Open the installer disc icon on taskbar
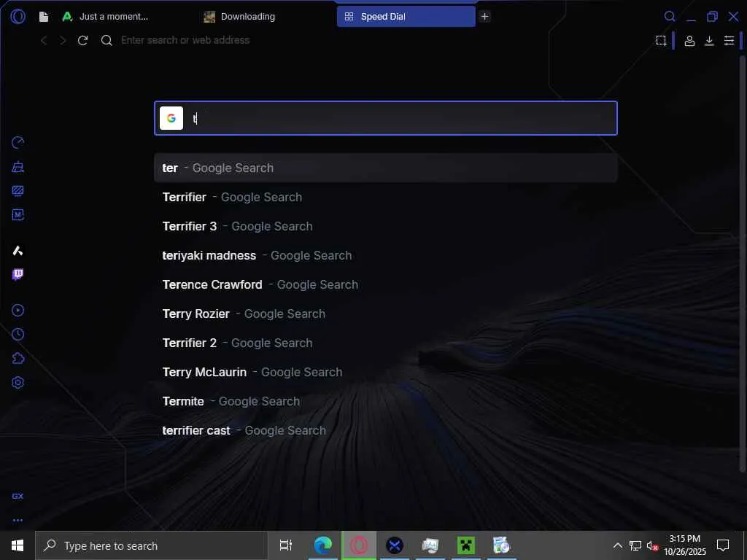The width and height of the screenshot is (747, 560). tap(501, 545)
